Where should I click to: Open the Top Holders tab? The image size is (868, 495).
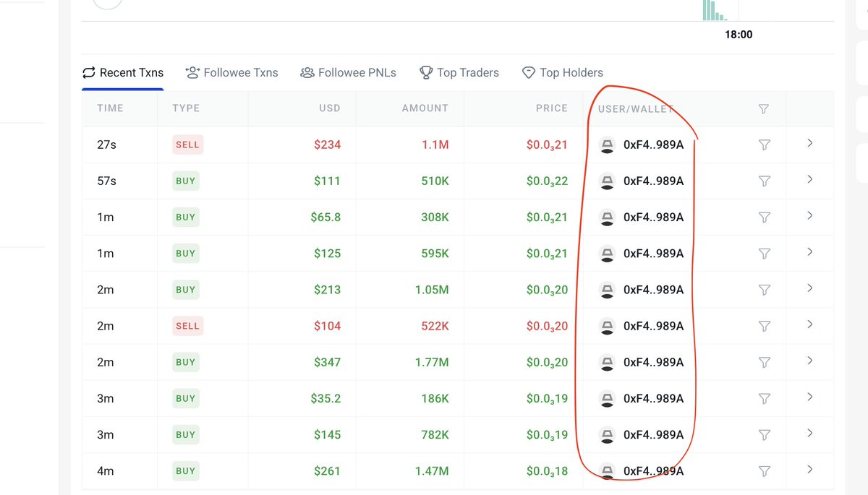point(563,72)
